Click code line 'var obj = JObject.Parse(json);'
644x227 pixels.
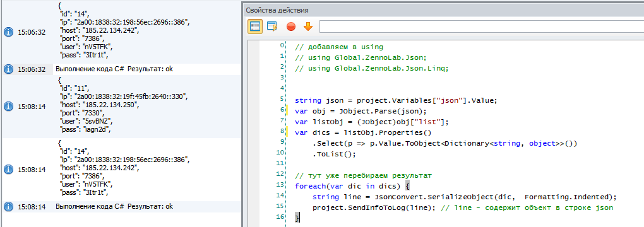point(361,111)
